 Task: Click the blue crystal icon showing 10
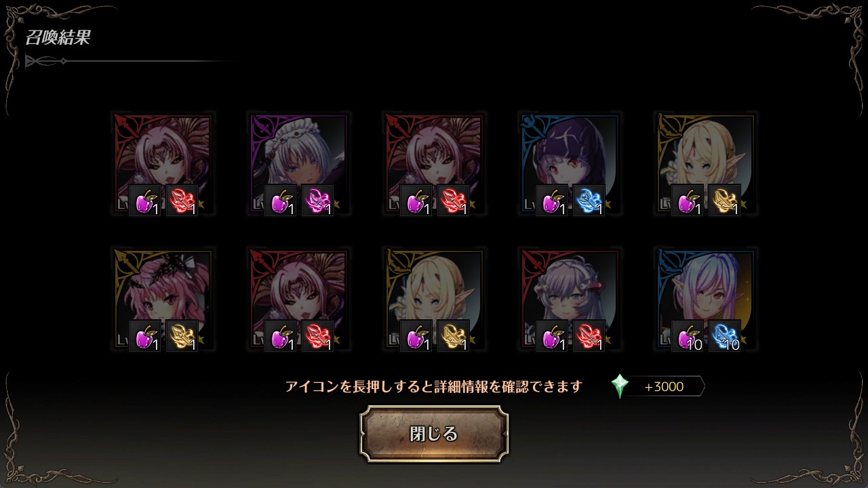coord(724,335)
